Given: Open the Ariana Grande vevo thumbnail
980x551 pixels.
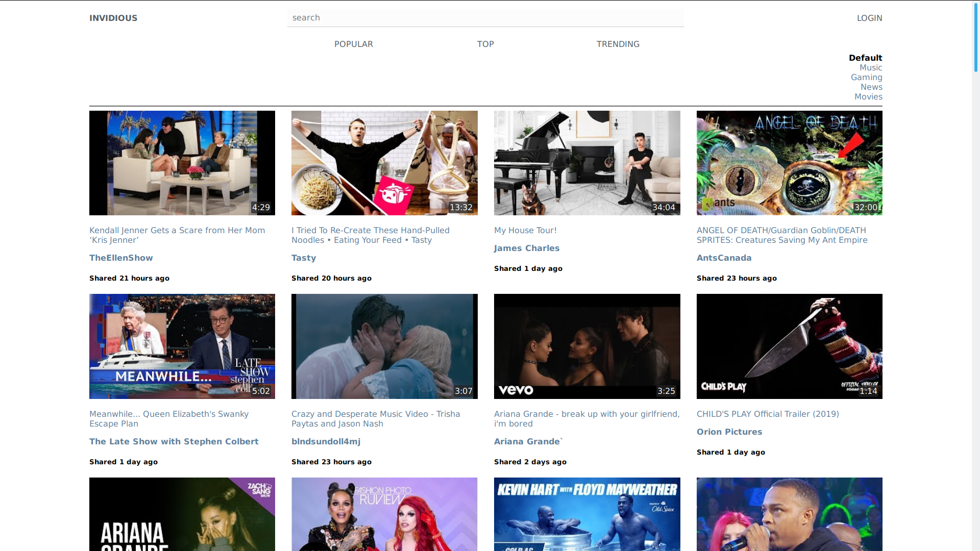Looking at the screenshot, I should coord(587,346).
